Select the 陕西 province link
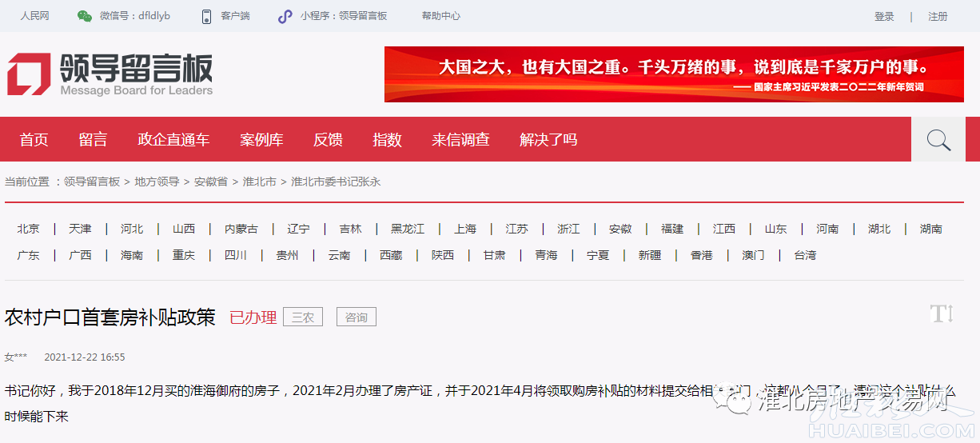 pos(443,255)
